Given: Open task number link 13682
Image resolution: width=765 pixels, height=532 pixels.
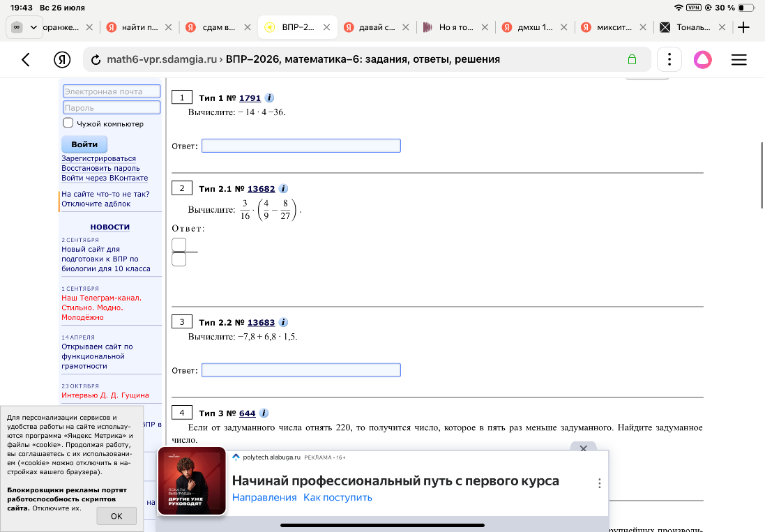Looking at the screenshot, I should (x=261, y=189).
